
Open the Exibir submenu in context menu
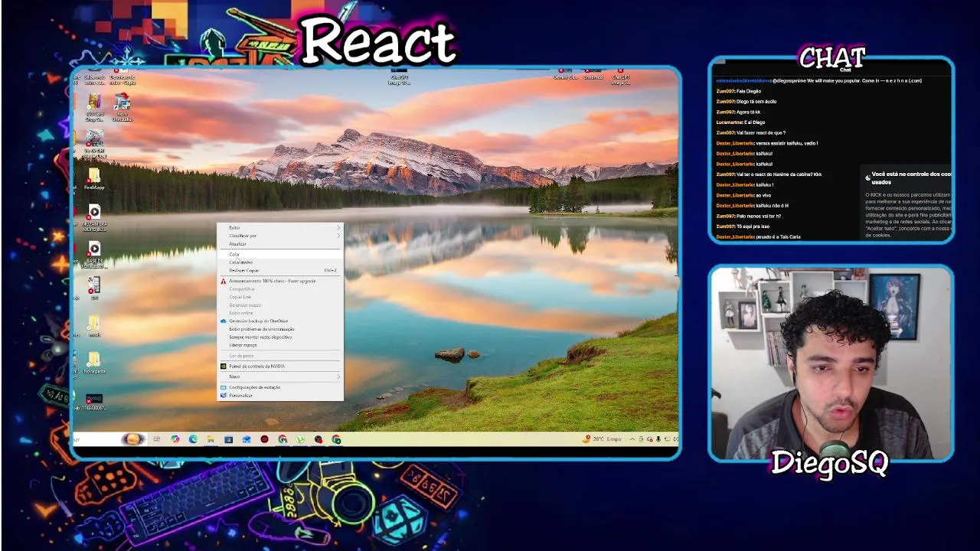(280, 227)
